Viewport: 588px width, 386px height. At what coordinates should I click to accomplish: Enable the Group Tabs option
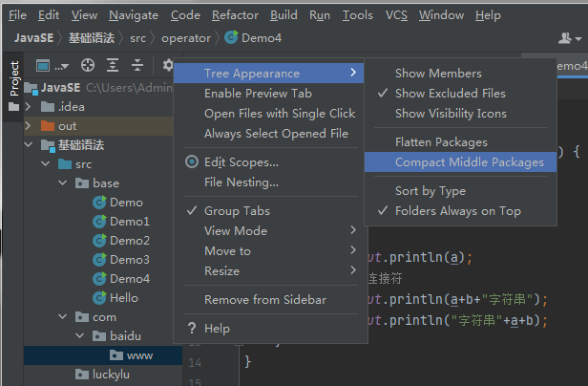(237, 210)
